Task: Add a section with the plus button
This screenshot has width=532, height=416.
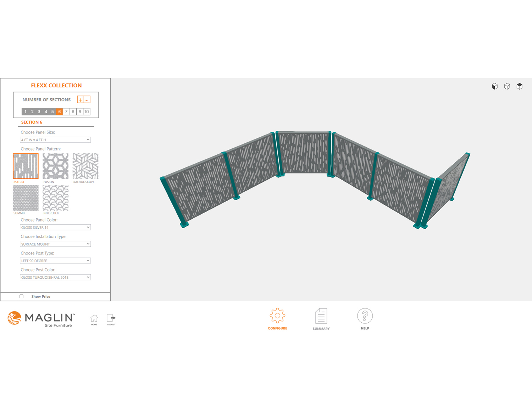Action: click(x=81, y=100)
